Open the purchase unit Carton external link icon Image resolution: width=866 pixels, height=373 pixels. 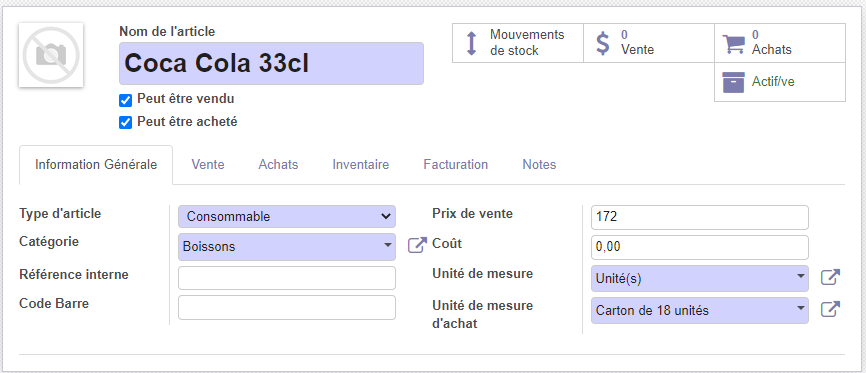click(x=830, y=309)
